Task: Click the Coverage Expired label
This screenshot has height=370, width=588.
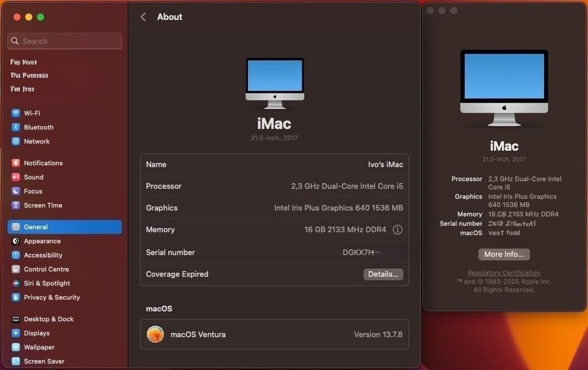Action: [x=177, y=274]
